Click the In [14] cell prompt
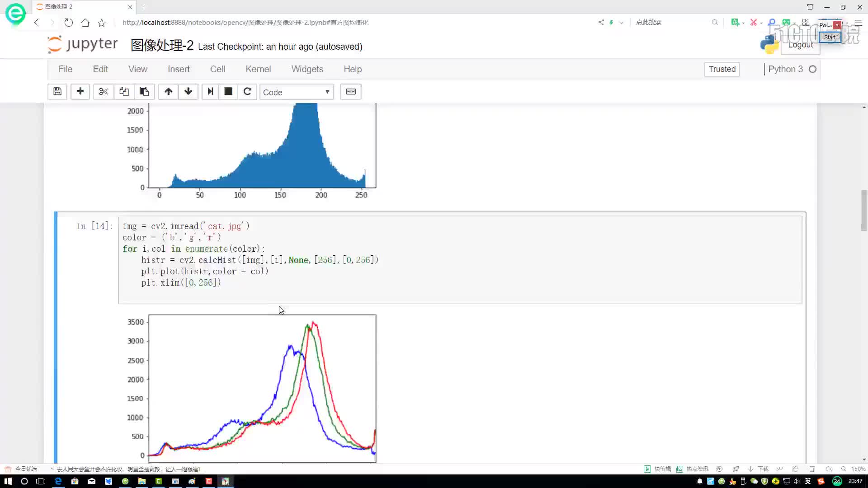 click(x=94, y=226)
